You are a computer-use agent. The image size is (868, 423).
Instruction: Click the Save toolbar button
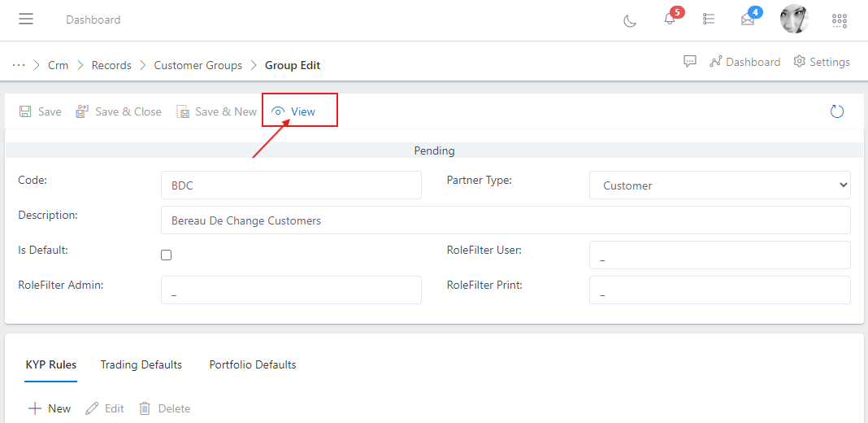[x=41, y=111]
